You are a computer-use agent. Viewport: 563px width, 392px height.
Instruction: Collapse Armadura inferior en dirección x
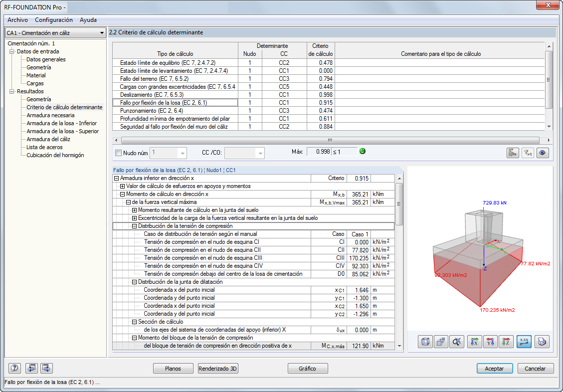tap(116, 178)
